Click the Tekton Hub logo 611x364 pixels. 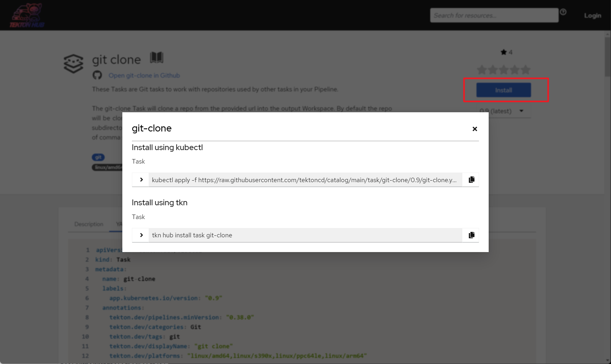(27, 15)
